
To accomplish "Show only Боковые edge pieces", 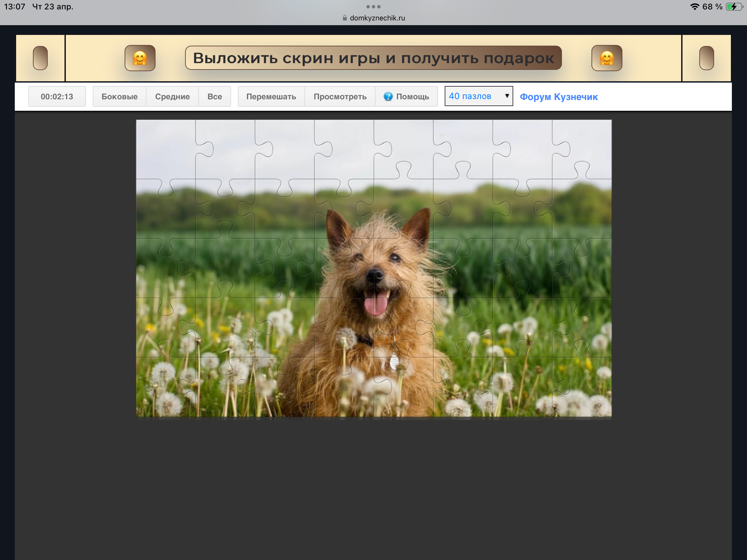I will click(x=119, y=97).
